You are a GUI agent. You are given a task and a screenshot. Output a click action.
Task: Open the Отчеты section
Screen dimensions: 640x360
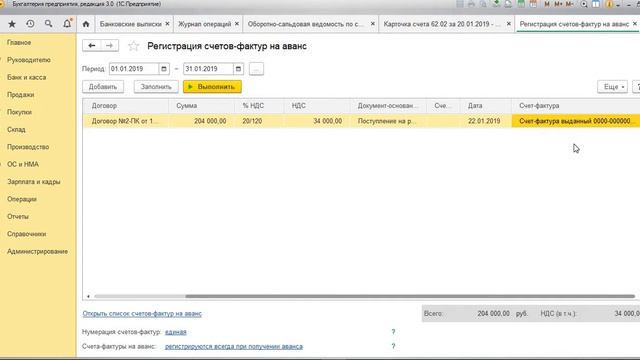point(18,216)
